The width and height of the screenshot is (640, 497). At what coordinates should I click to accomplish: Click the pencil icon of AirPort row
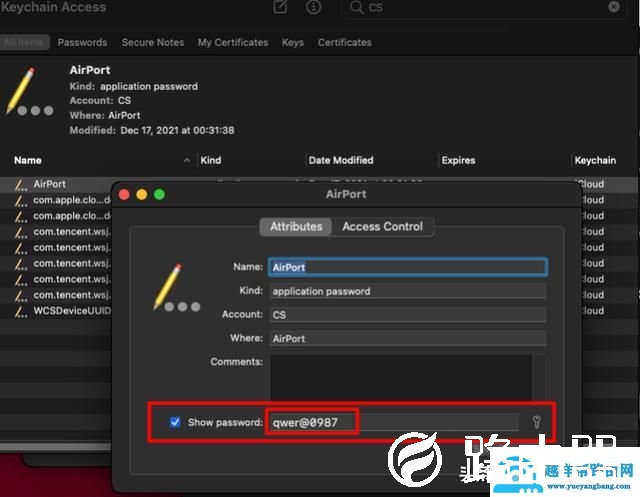21,185
